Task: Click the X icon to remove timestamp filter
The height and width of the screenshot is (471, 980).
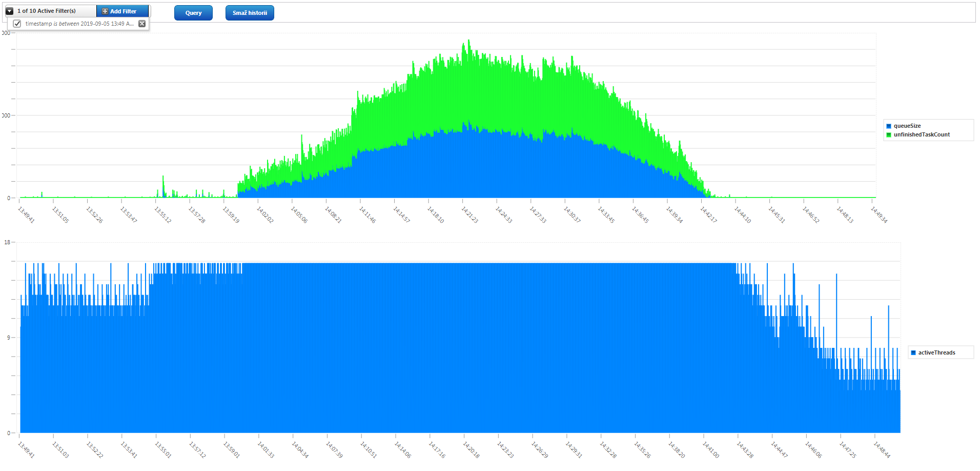Action: coord(142,24)
